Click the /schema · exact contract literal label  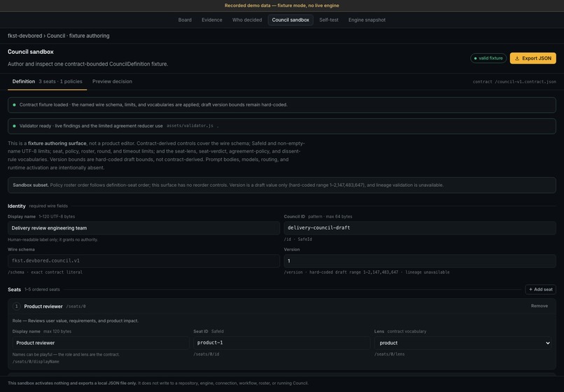[45, 272]
